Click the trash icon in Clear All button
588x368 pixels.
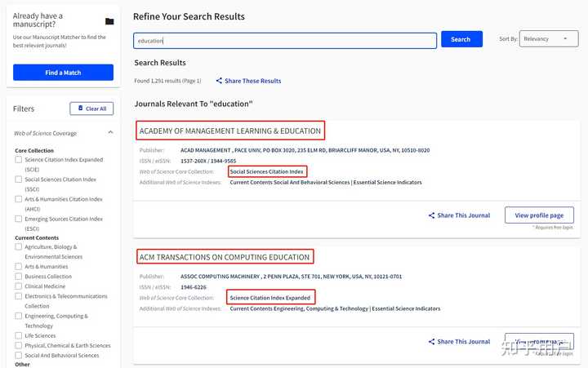point(80,109)
